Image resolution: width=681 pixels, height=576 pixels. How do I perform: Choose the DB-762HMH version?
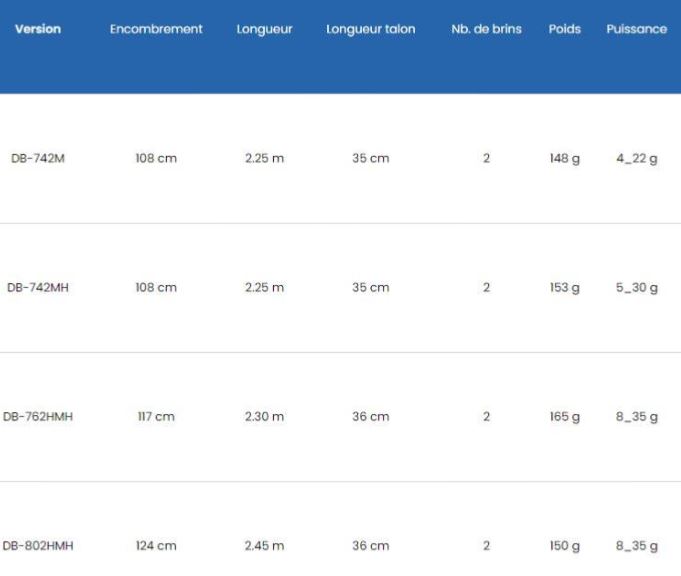38,417
